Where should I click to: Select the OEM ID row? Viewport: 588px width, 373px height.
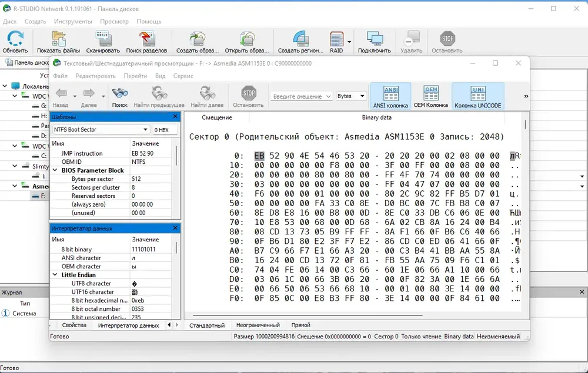click(111, 162)
